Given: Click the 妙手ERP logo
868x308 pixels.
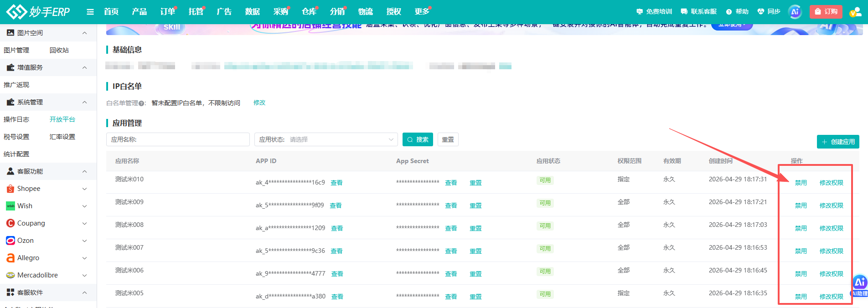Looking at the screenshot, I should click(38, 11).
